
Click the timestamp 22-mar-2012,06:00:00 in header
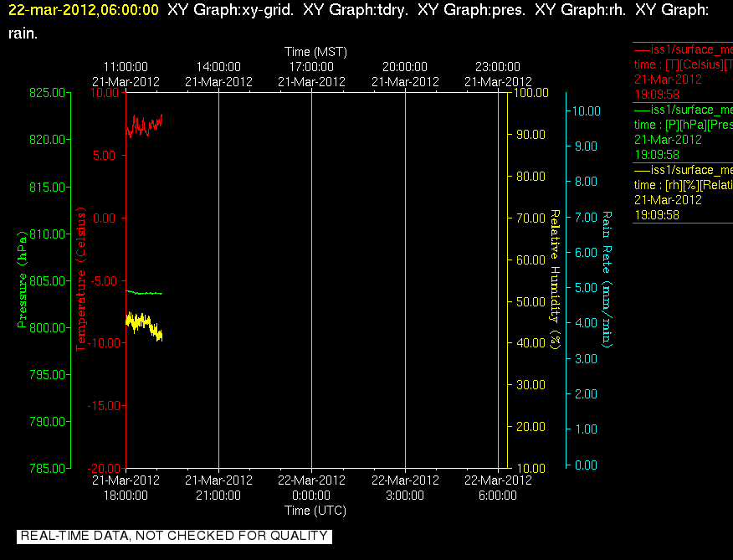(84, 10)
